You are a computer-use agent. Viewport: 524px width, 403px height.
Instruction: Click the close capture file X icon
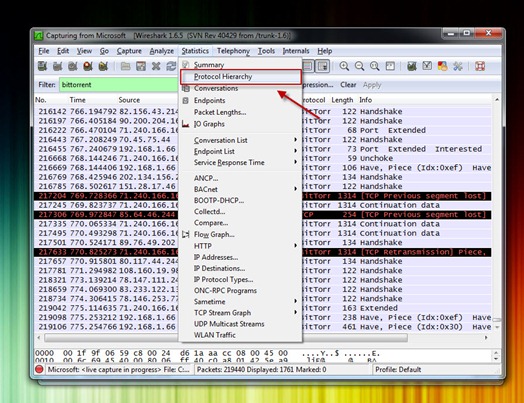(156, 66)
